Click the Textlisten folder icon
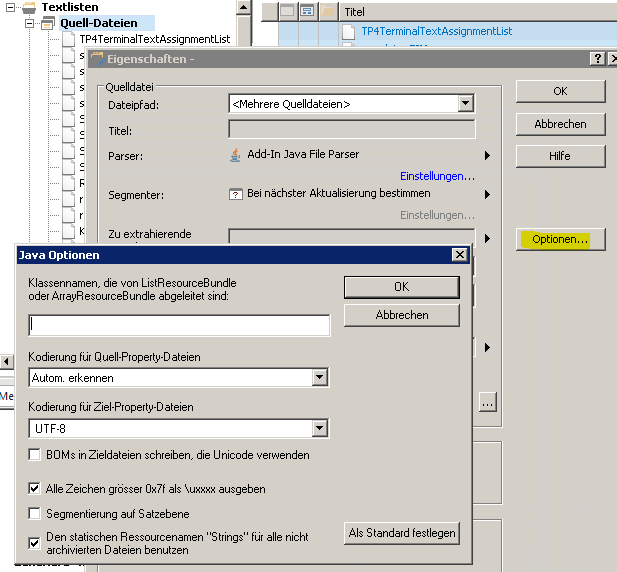The width and height of the screenshot is (617, 572). click(x=28, y=7)
